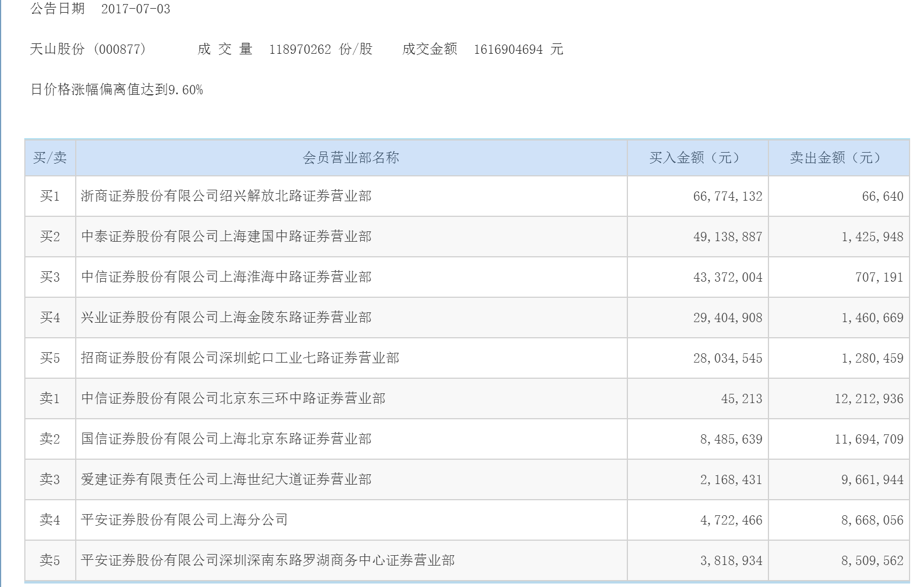Image resolution: width=924 pixels, height=587 pixels.
Task: Click the 公告日期 2017-07-03 text
Action: click(x=100, y=9)
